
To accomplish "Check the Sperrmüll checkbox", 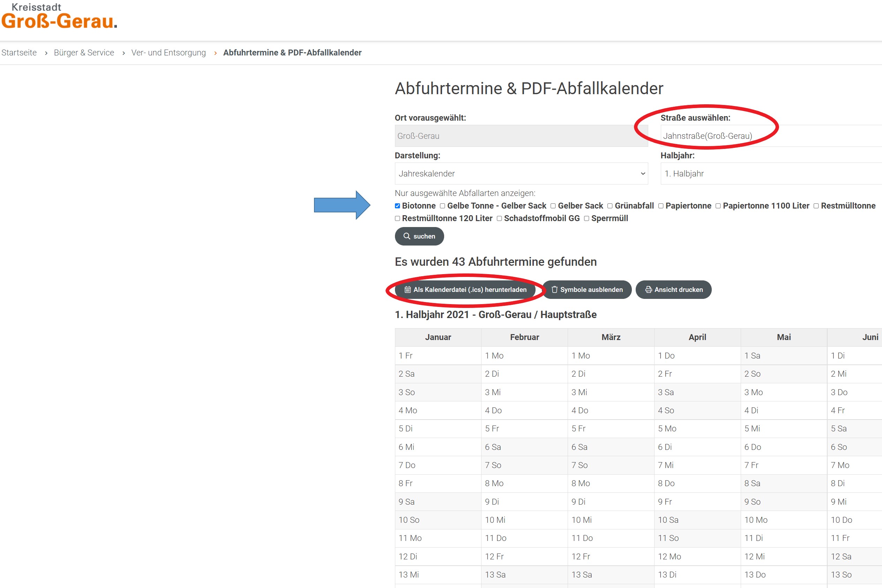I will click(586, 219).
